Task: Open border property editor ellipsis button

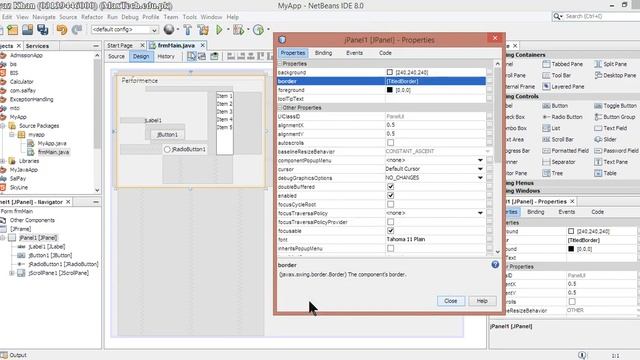Action: 489,81
